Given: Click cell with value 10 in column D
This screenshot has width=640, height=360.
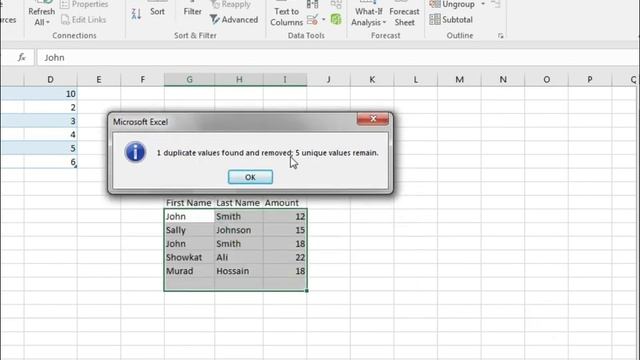Looking at the screenshot, I should pyautogui.click(x=51, y=94).
